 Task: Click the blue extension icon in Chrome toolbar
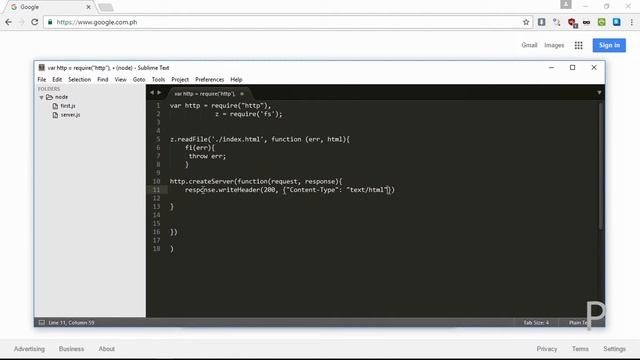[616, 22]
